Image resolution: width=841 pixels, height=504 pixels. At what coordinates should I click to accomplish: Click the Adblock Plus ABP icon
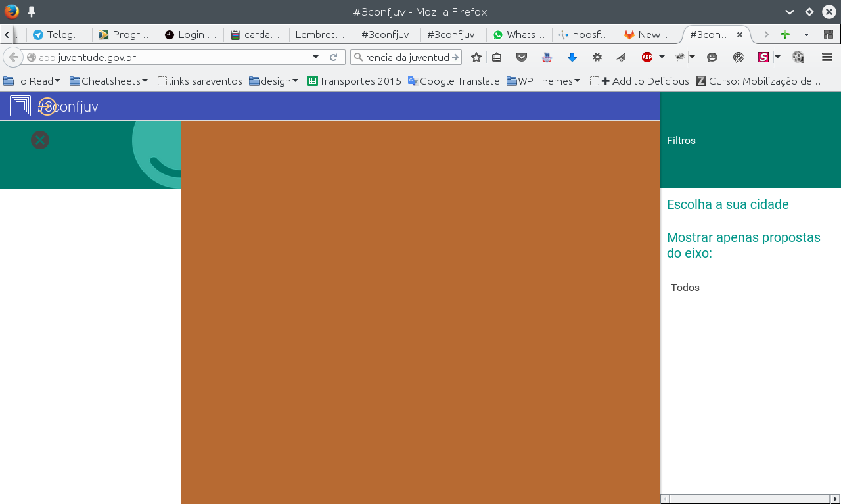click(647, 57)
